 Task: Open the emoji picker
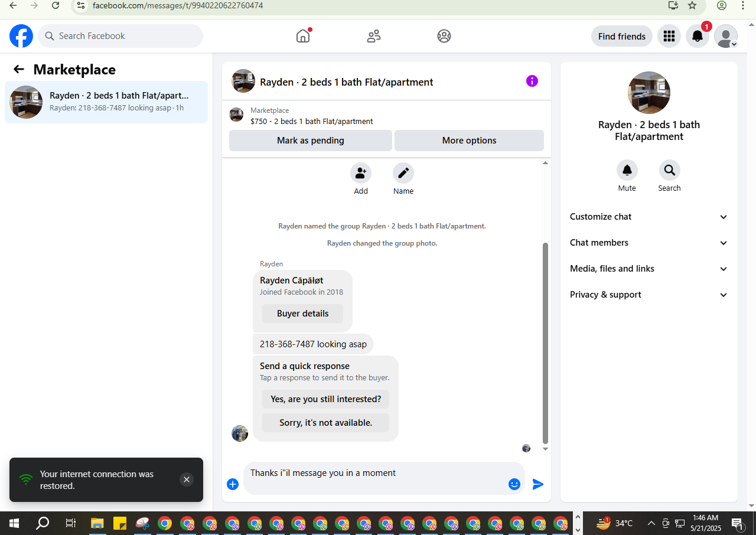point(514,484)
